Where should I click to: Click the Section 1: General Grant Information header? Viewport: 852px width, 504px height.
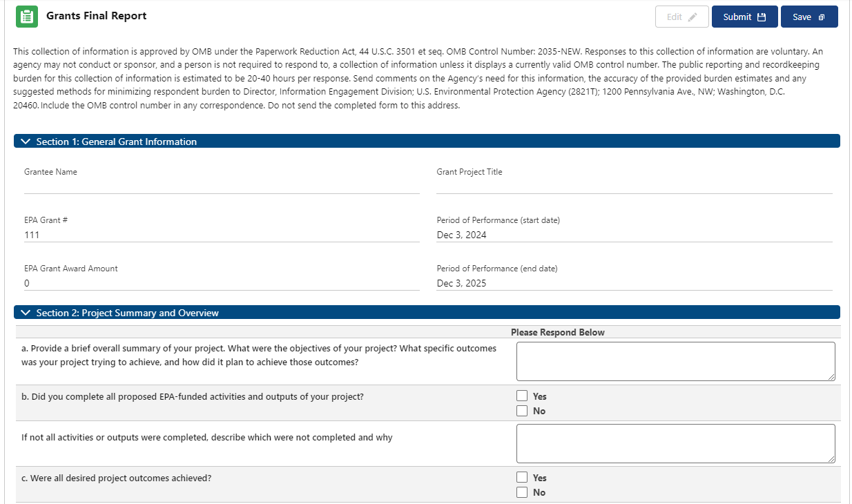pos(117,142)
